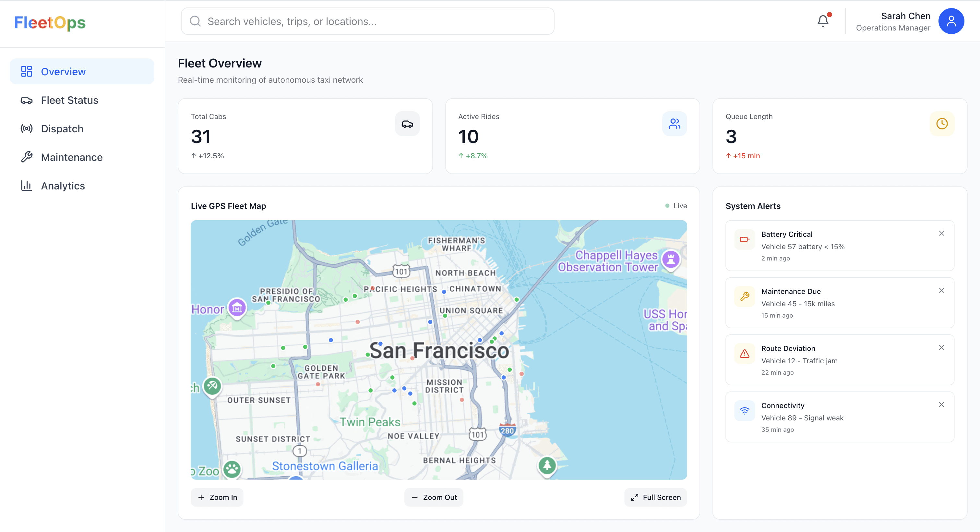Dismiss the Battery Critical alert
The height and width of the screenshot is (532, 980).
[942, 233]
